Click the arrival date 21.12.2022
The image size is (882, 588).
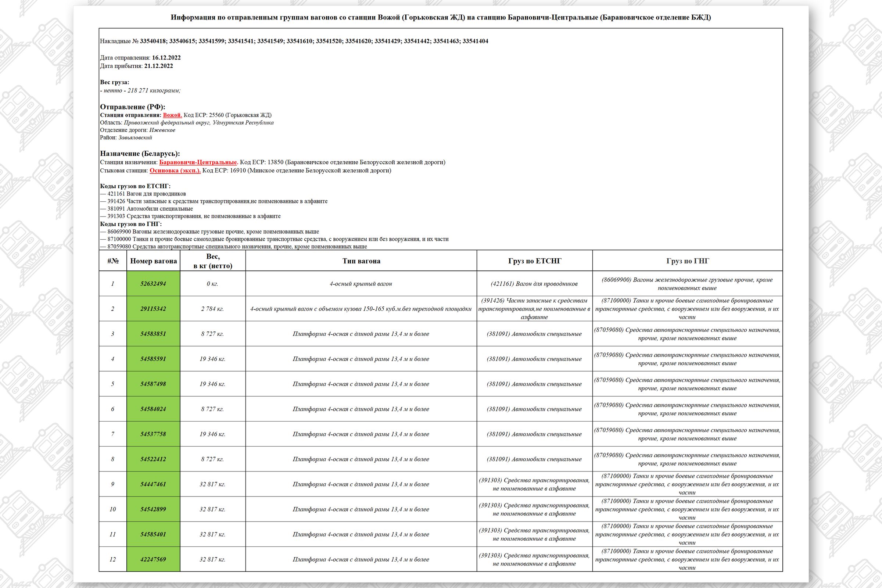(159, 66)
